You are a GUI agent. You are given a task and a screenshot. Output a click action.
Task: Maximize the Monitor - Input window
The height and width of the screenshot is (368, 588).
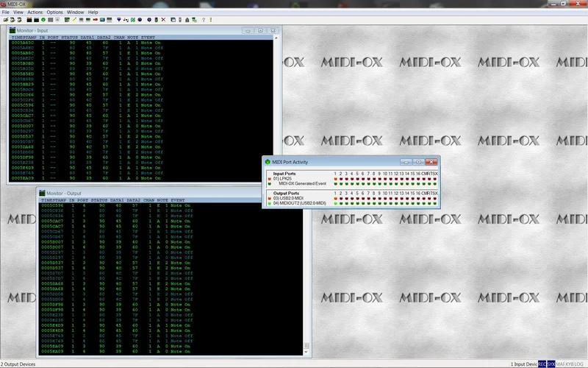point(260,30)
